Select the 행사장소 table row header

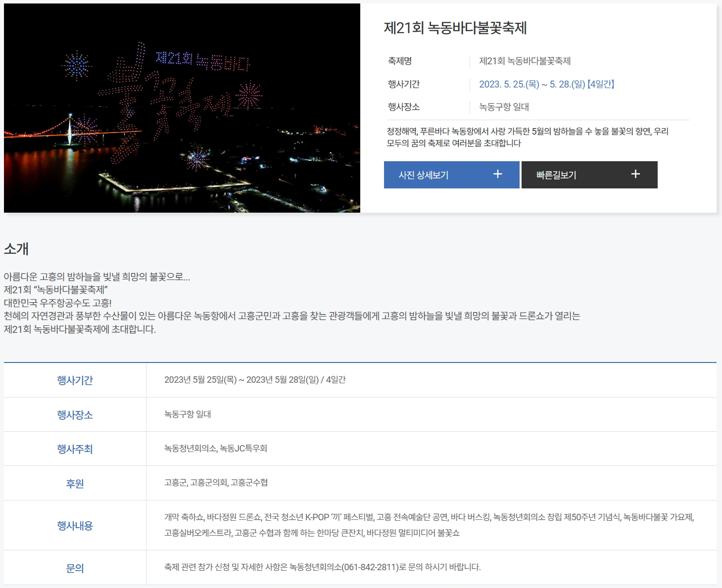pyautogui.click(x=75, y=415)
